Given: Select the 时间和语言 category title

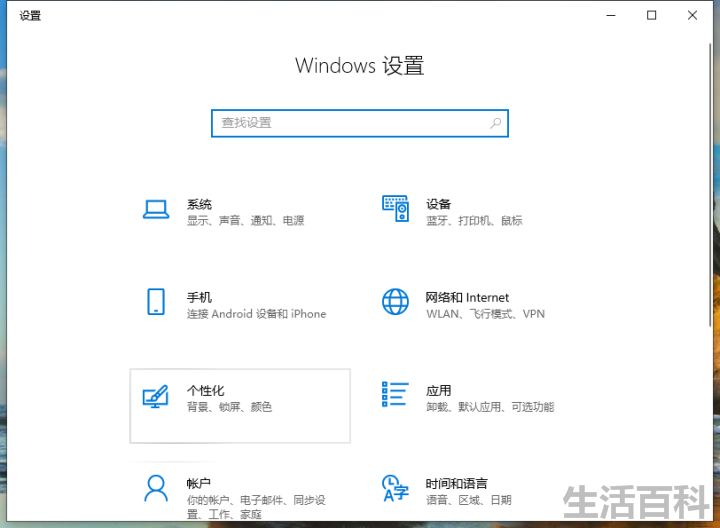Looking at the screenshot, I should click(456, 483).
